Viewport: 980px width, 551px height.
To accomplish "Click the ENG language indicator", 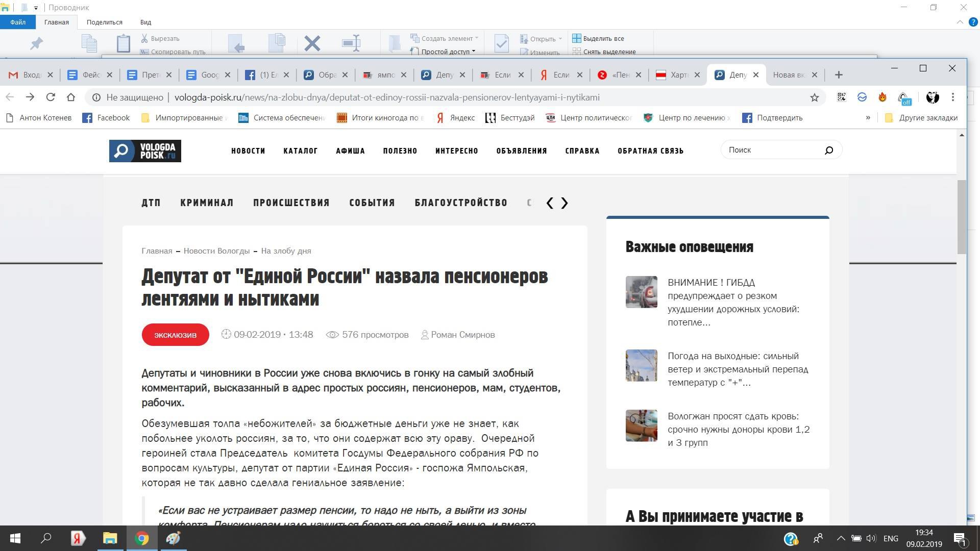I will tap(891, 538).
